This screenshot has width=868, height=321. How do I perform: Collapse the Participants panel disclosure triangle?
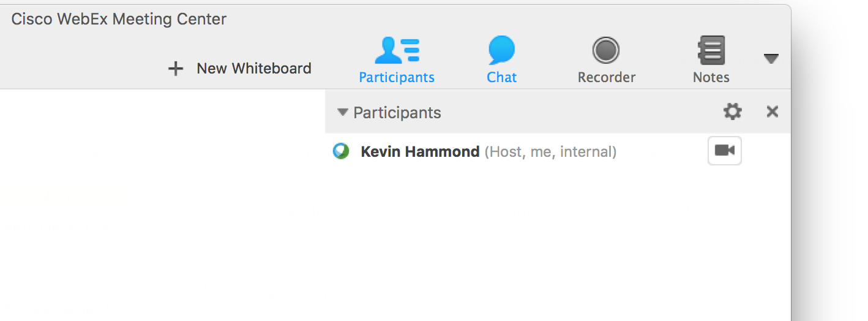[343, 112]
